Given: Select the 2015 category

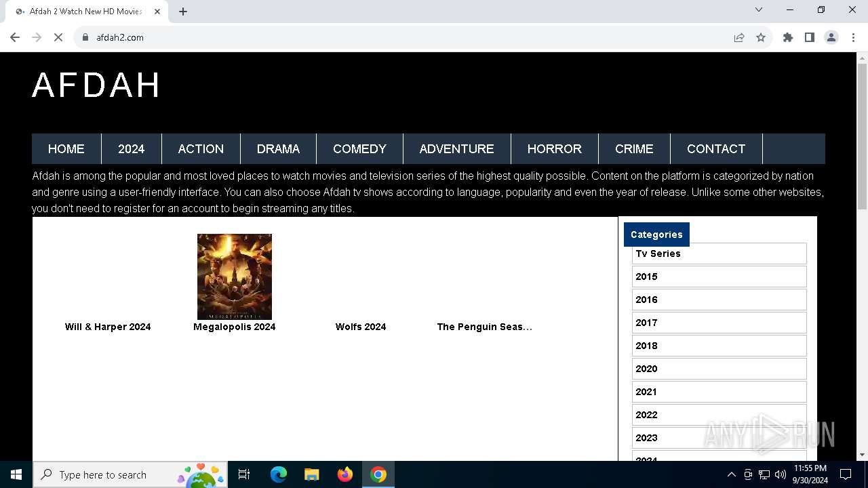Looking at the screenshot, I should pos(719,277).
